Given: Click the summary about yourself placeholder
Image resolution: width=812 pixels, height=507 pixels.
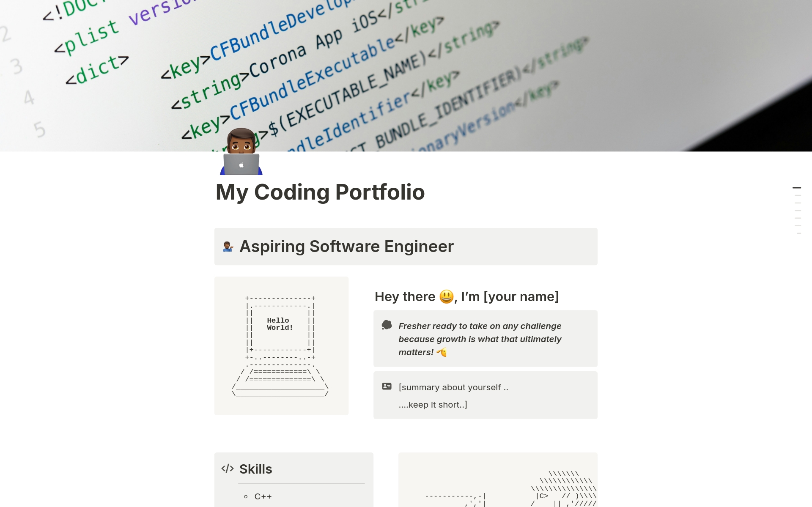Looking at the screenshot, I should click(x=454, y=387).
